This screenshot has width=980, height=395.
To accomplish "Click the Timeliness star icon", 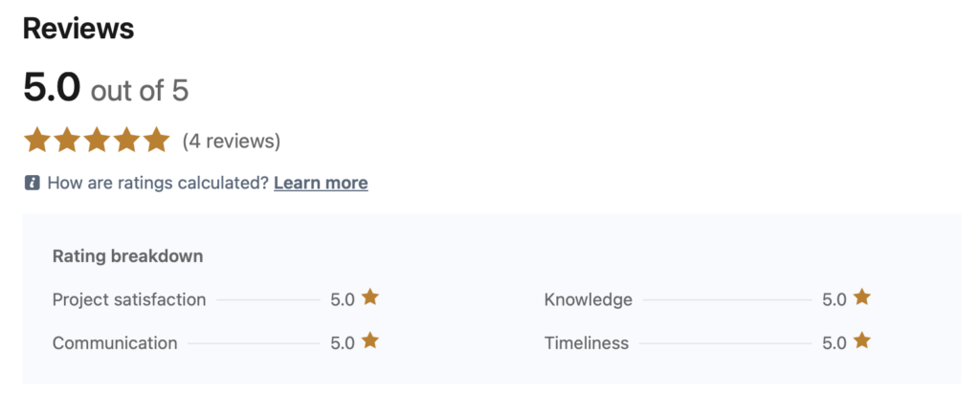I will (862, 340).
